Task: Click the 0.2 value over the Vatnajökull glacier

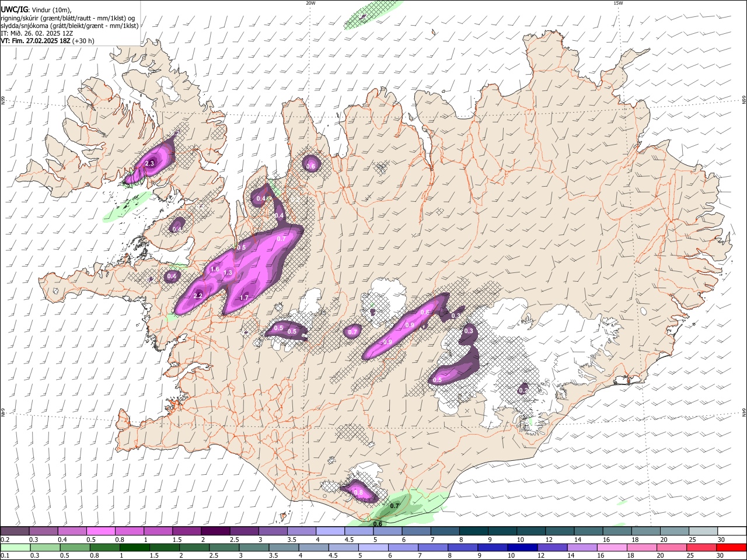Action: tap(523, 390)
